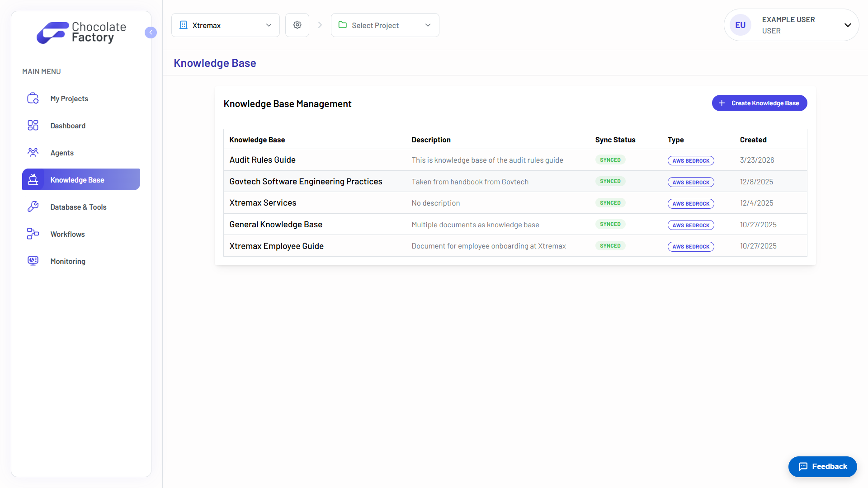Click 'Document for employee onboarding at Xtremax'
Viewport: 868px width, 488px height.
tap(488, 246)
